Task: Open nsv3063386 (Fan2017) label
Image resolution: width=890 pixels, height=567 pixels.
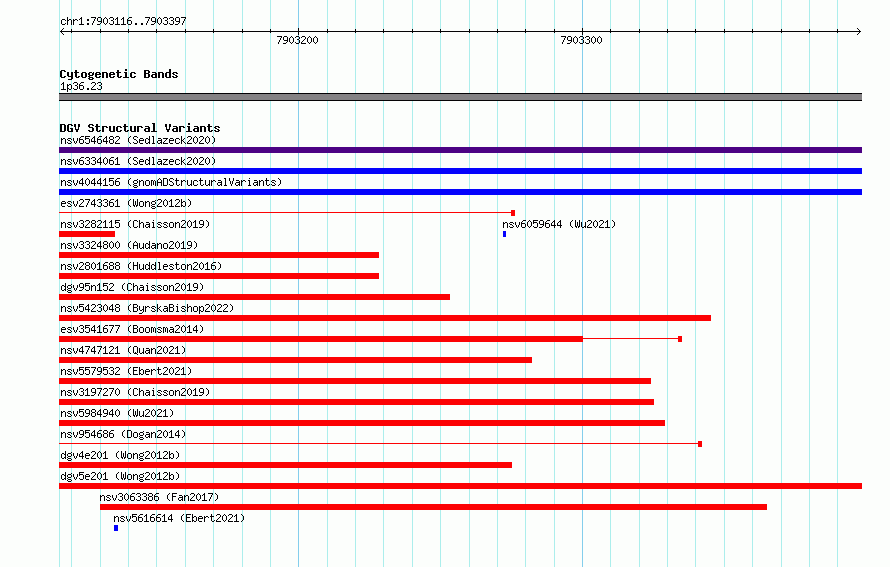Action: tap(159, 497)
